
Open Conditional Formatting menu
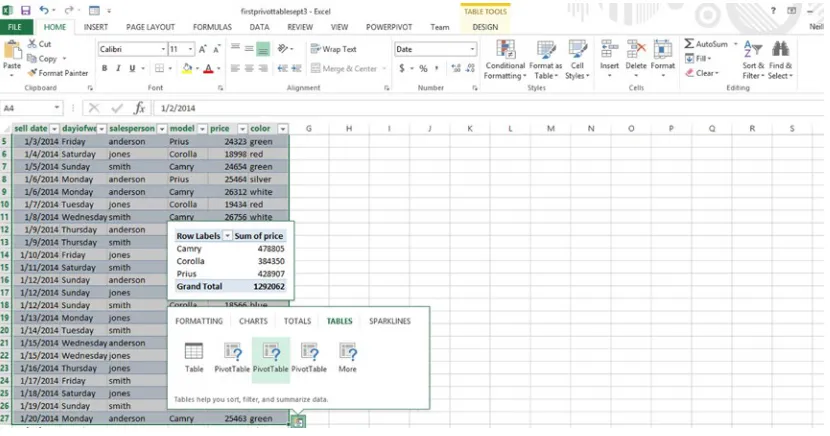(505, 60)
